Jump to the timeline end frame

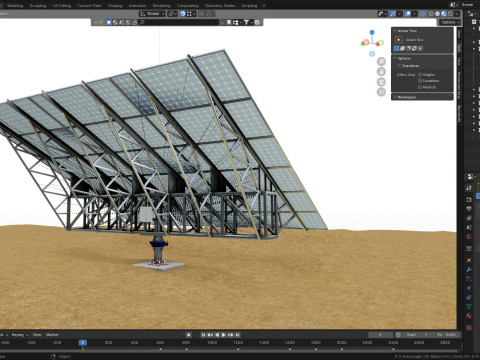coord(237,335)
